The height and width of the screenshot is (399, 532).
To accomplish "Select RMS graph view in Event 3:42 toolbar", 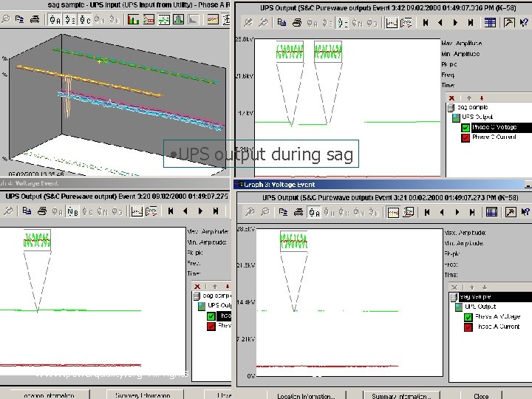I will click(x=392, y=23).
